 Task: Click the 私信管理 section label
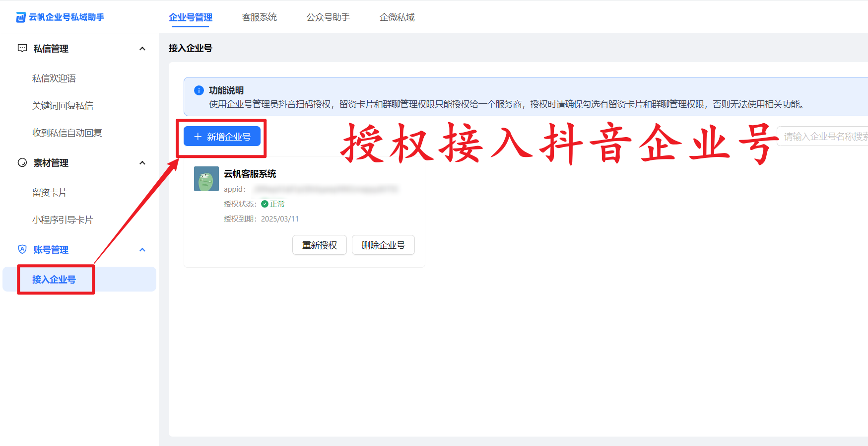51,49
